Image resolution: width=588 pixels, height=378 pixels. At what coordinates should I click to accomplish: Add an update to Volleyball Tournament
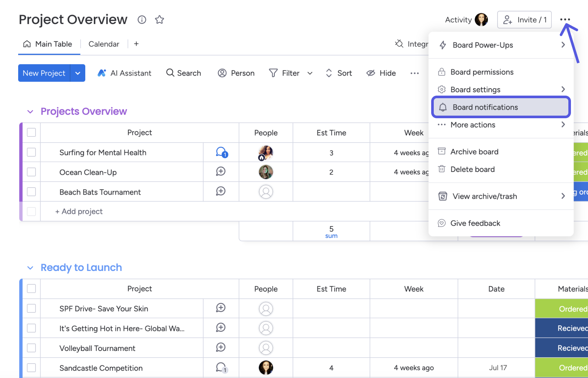pos(221,347)
